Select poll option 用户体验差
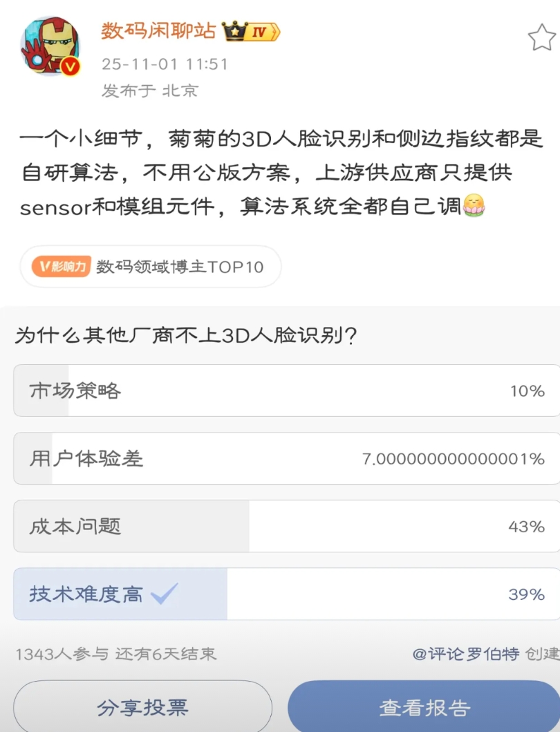Viewport: 560px width, 732px height. 286,458
